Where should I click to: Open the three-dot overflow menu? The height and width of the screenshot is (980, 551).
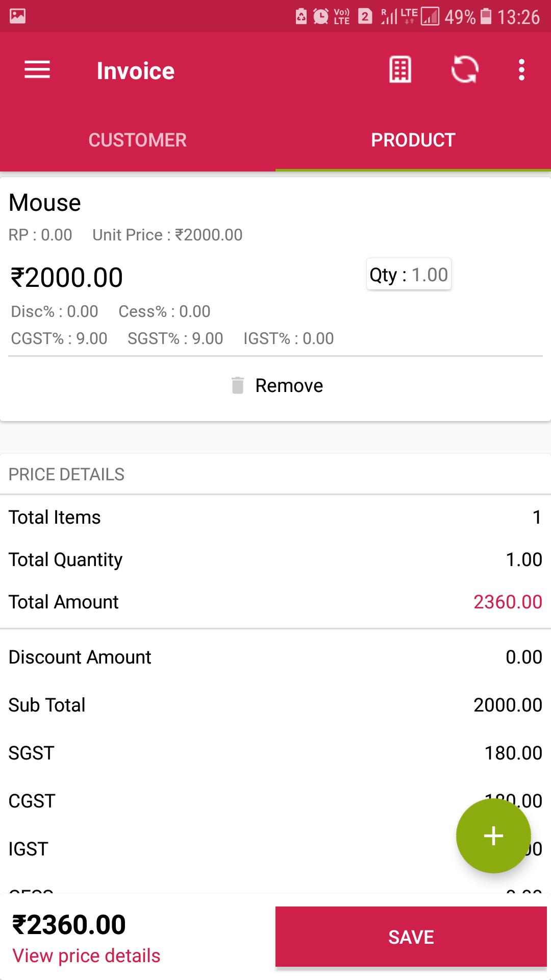[x=521, y=70]
